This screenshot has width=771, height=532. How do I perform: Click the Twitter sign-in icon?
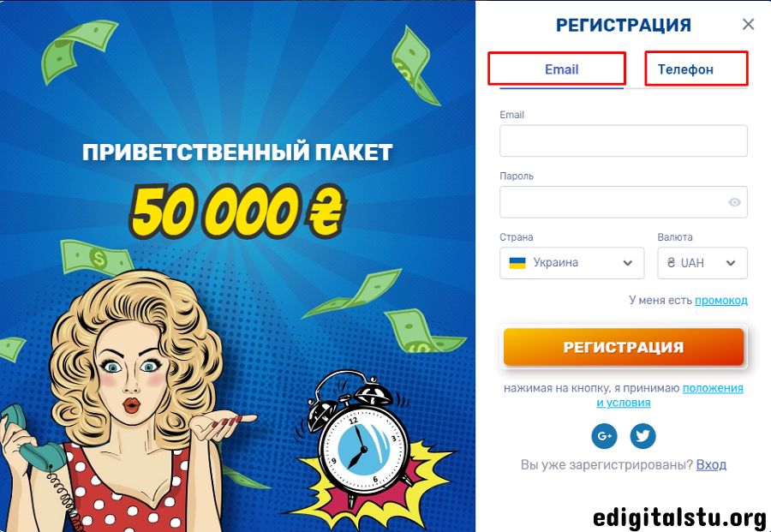coord(642,436)
